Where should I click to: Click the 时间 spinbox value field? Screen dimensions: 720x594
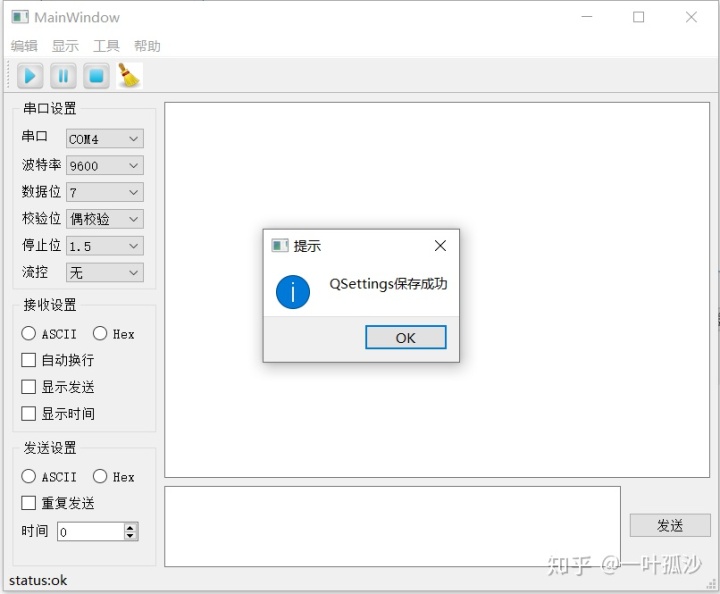(x=90, y=532)
